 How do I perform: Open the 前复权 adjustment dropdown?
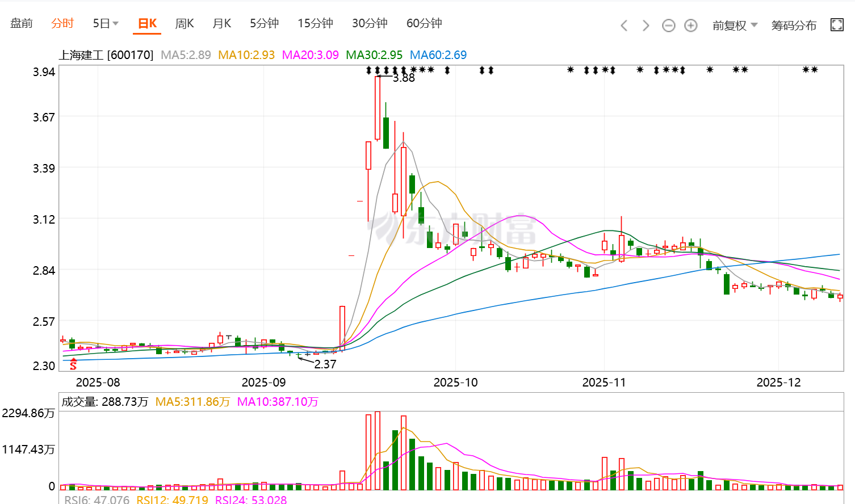[735, 26]
